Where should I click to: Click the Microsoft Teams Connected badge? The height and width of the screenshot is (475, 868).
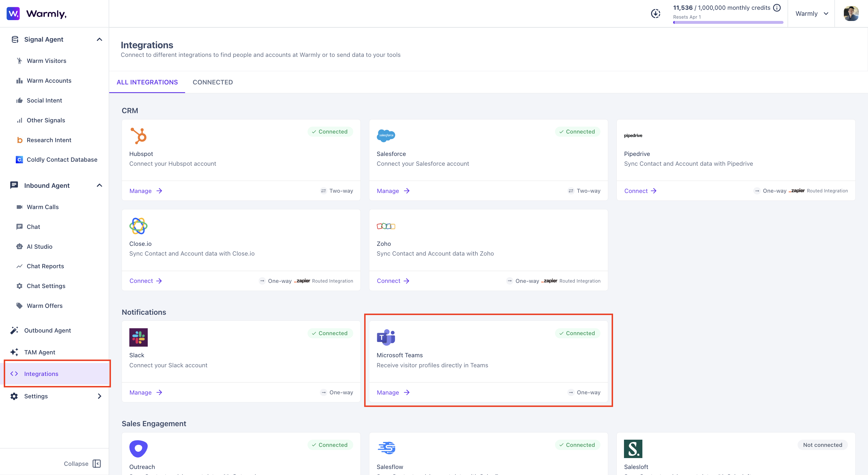tap(577, 333)
